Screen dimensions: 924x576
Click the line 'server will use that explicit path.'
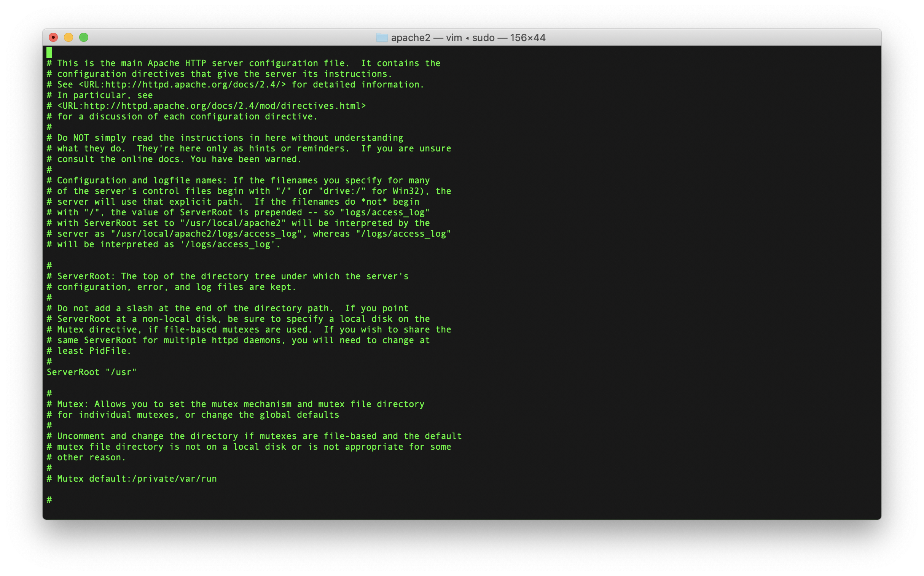point(233,202)
